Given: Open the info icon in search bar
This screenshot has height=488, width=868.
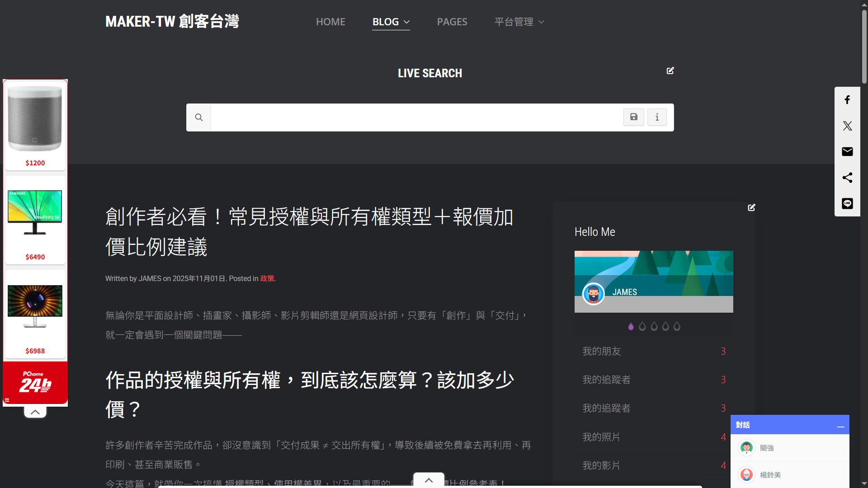Looking at the screenshot, I should [657, 117].
